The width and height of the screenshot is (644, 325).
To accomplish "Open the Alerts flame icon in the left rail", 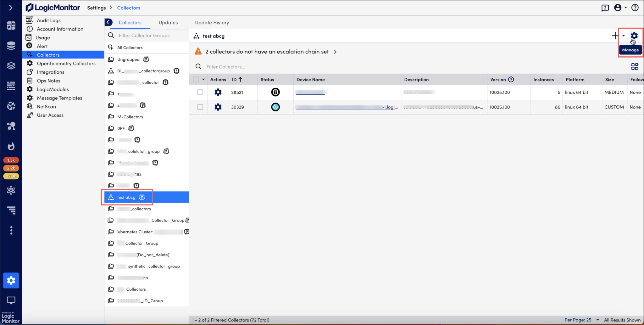I will pyautogui.click(x=11, y=146).
